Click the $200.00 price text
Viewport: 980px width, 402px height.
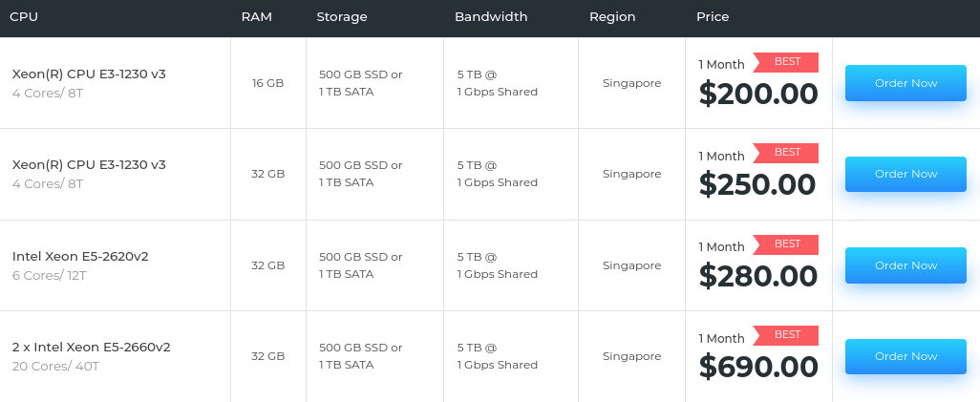point(758,94)
